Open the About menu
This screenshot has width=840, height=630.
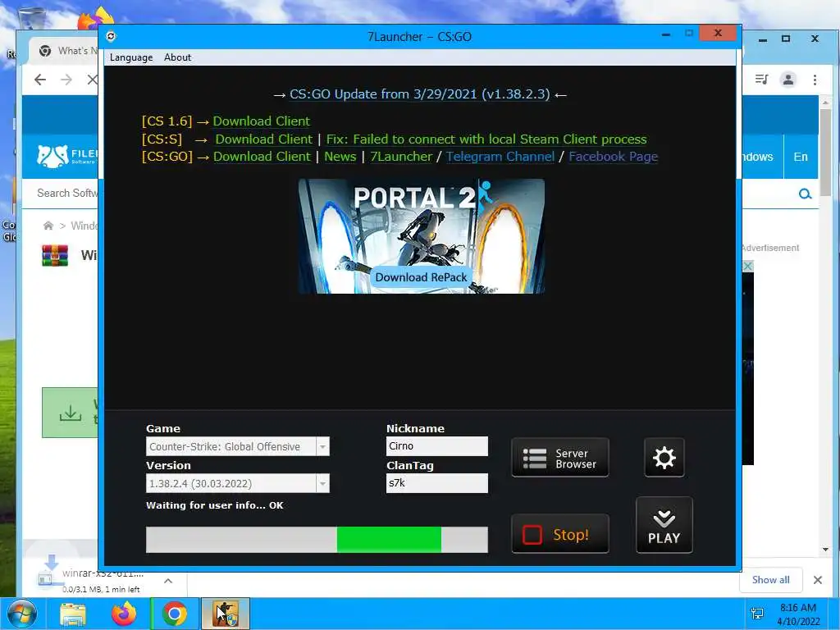coord(177,57)
